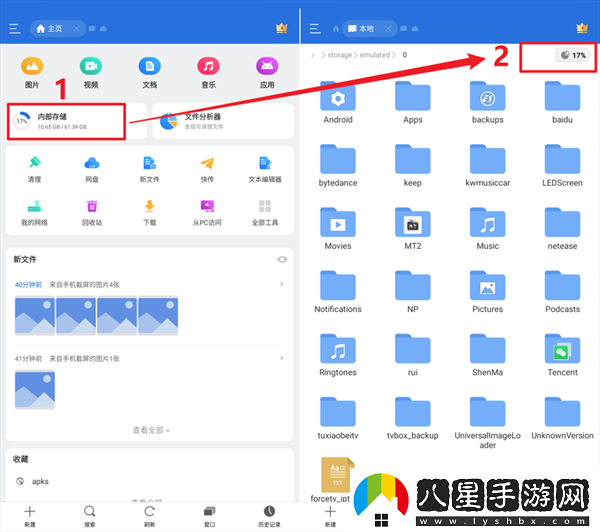Open access from PC (从PC访问)
The image size is (600, 532).
[207, 213]
